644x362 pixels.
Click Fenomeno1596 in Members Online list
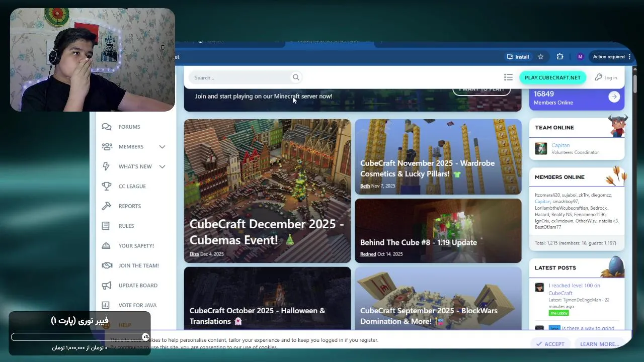point(590,215)
